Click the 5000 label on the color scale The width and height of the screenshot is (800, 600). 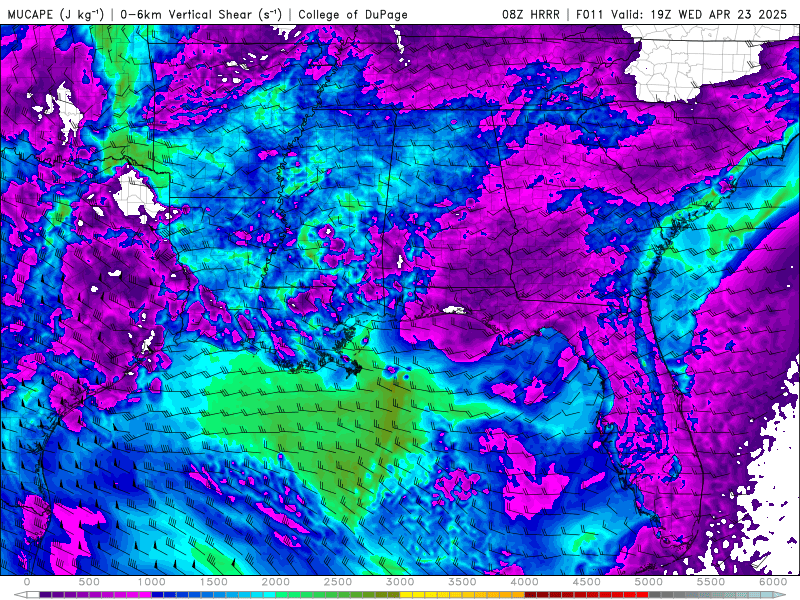pyautogui.click(x=649, y=582)
